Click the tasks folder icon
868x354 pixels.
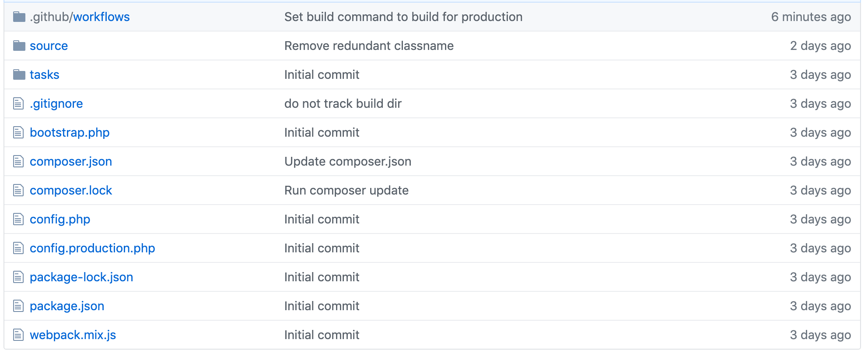[x=19, y=75]
